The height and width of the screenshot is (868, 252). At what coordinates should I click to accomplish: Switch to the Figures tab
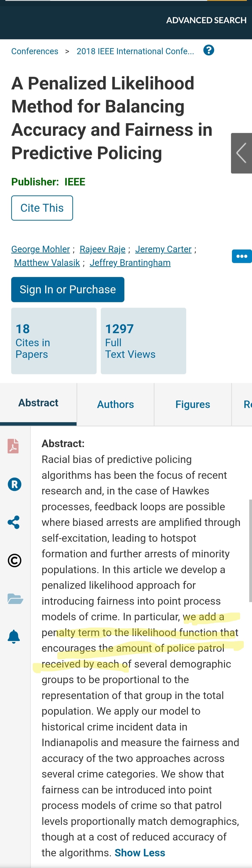coord(193,404)
